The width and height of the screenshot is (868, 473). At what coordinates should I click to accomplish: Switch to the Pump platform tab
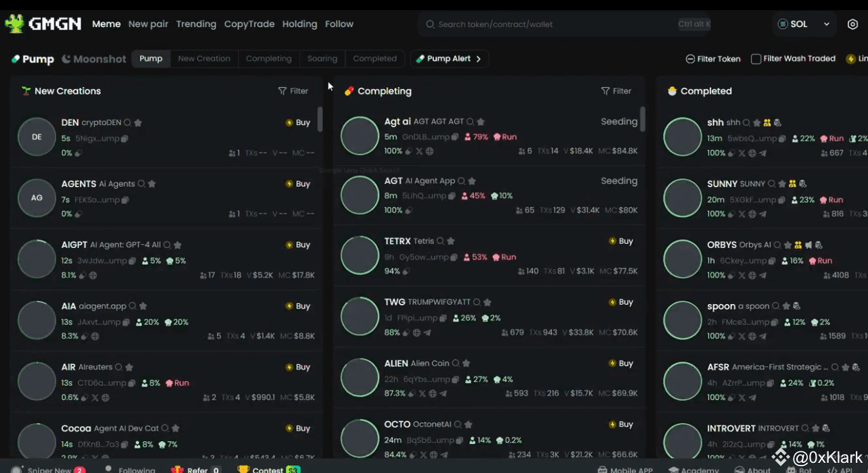point(32,59)
